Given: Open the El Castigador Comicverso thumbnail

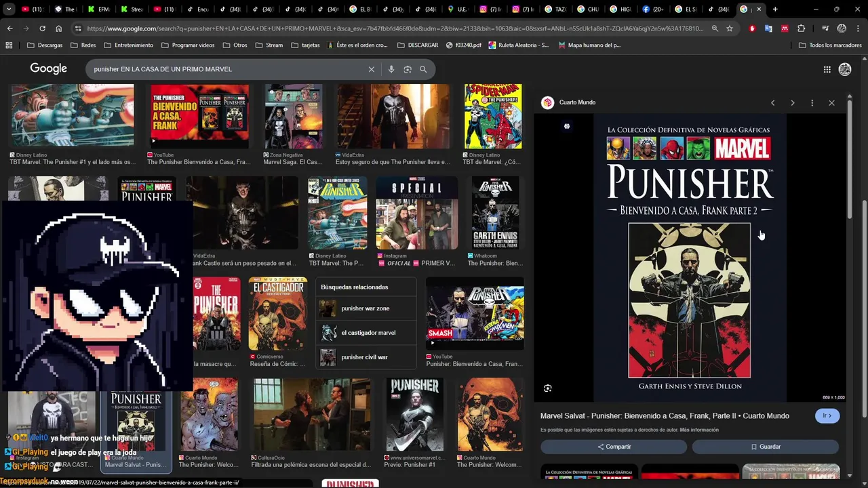Looking at the screenshot, I should pyautogui.click(x=278, y=314).
